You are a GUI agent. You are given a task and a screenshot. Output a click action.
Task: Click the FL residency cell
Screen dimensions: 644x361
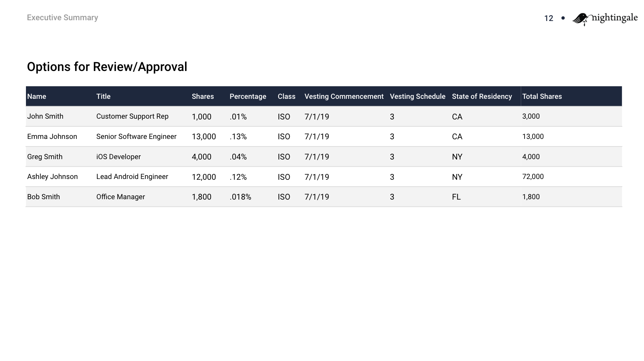[456, 197]
